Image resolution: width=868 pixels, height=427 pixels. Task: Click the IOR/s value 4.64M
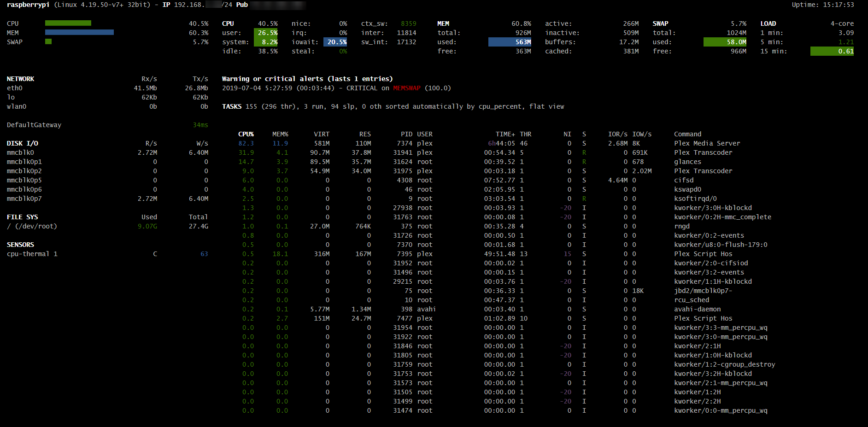pos(618,180)
